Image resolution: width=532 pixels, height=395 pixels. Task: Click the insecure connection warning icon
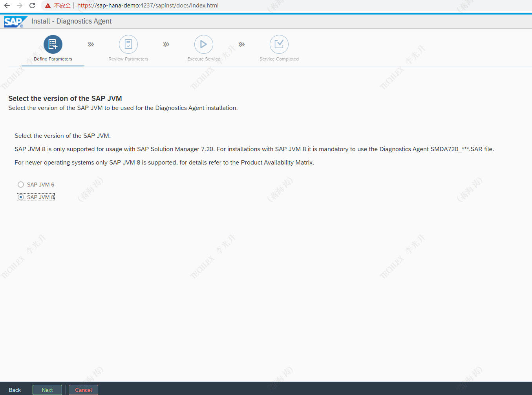pyautogui.click(x=48, y=5)
